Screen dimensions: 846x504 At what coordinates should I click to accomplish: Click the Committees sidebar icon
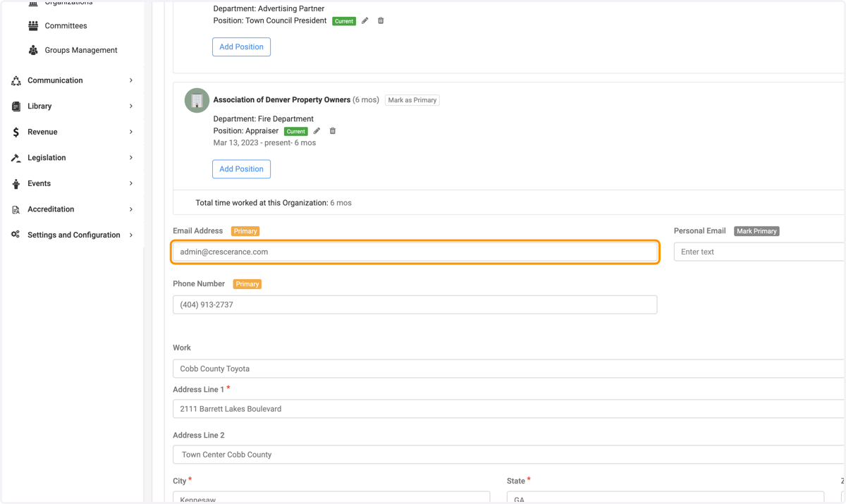(x=33, y=26)
